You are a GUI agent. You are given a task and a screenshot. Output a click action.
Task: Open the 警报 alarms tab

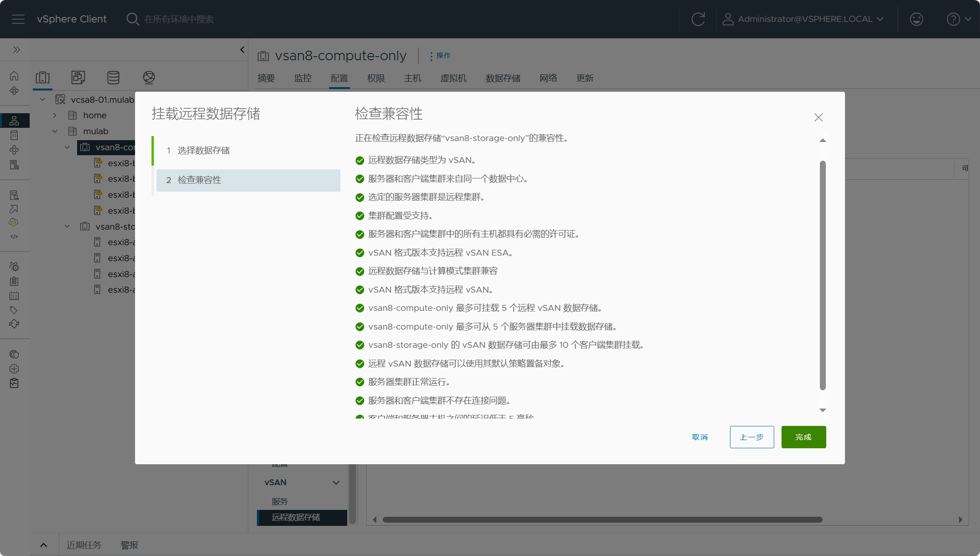[x=130, y=545]
